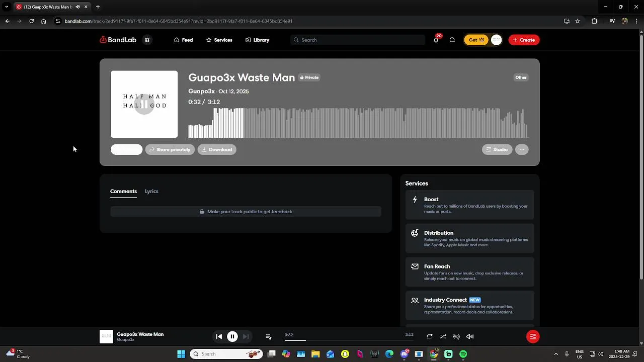Click the blank white button beside Share privately
The width and height of the screenshot is (644, 362).
(126, 149)
